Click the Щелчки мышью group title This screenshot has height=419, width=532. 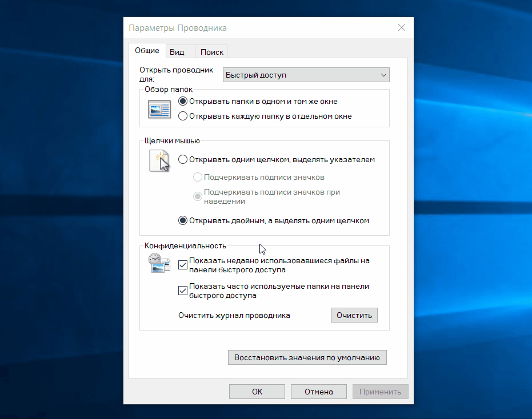pyautogui.click(x=172, y=140)
